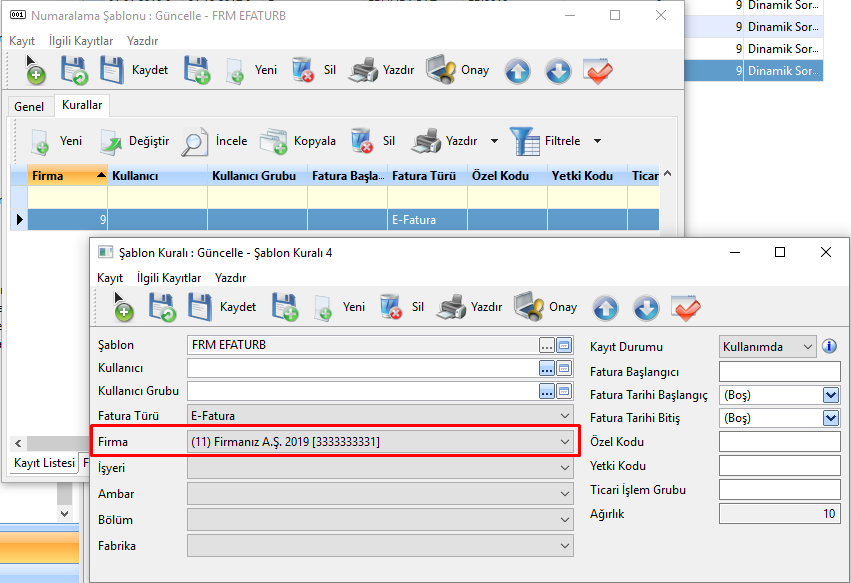Click down arrow icon in Numaralama Şablonu toolbar
Image resolution: width=851 pixels, height=583 pixels.
(558, 71)
